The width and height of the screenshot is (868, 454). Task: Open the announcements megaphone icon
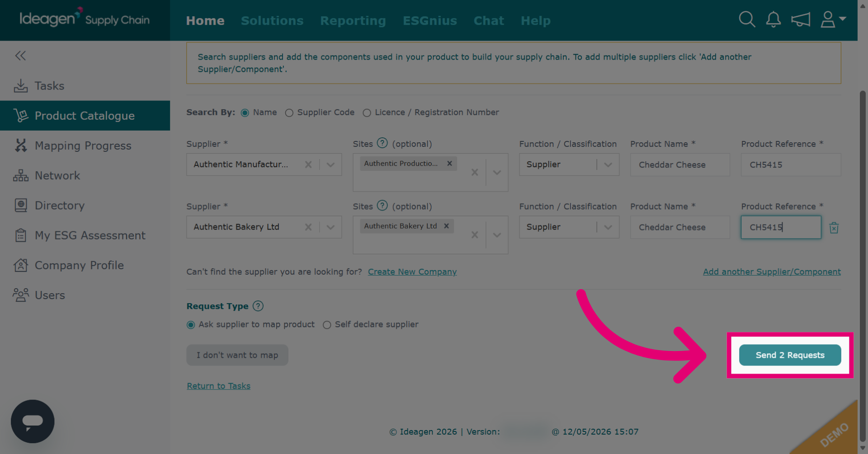(801, 19)
